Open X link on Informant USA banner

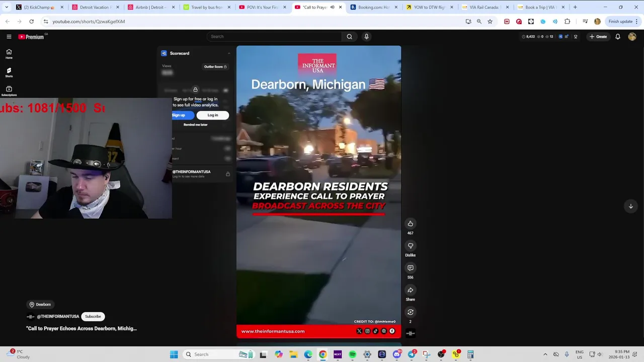[x=359, y=331]
